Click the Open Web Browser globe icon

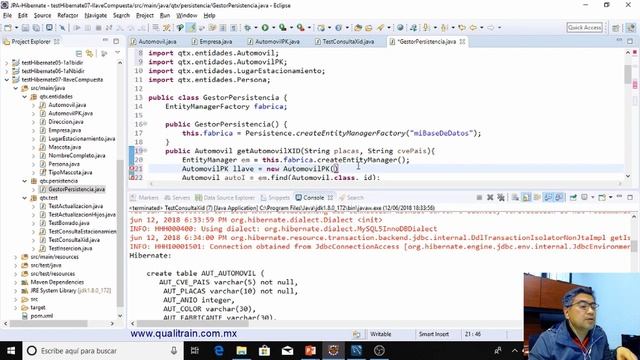(400, 28)
